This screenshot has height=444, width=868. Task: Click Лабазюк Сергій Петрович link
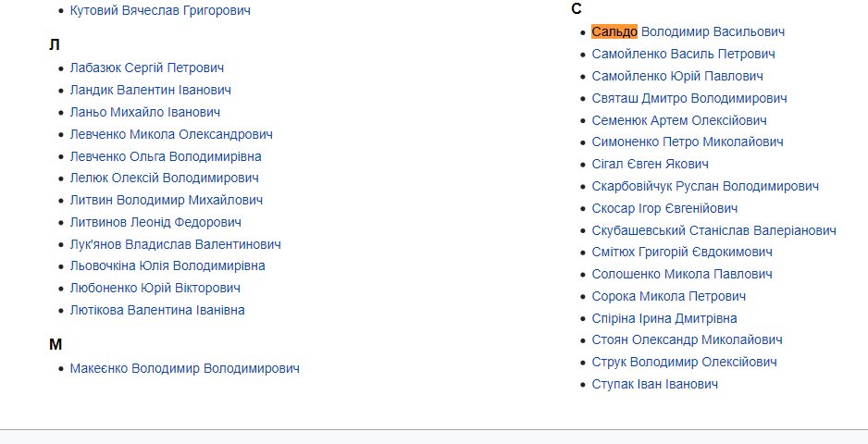pyautogui.click(x=146, y=68)
